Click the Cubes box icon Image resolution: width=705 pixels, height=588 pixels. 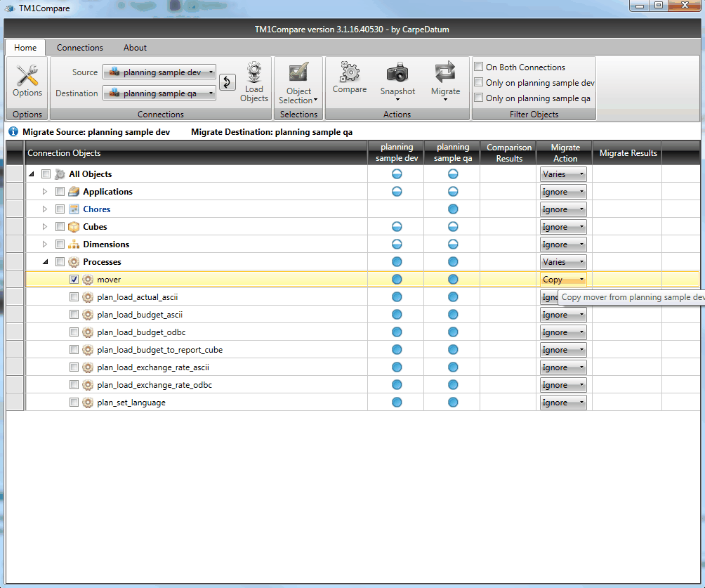[x=74, y=227]
